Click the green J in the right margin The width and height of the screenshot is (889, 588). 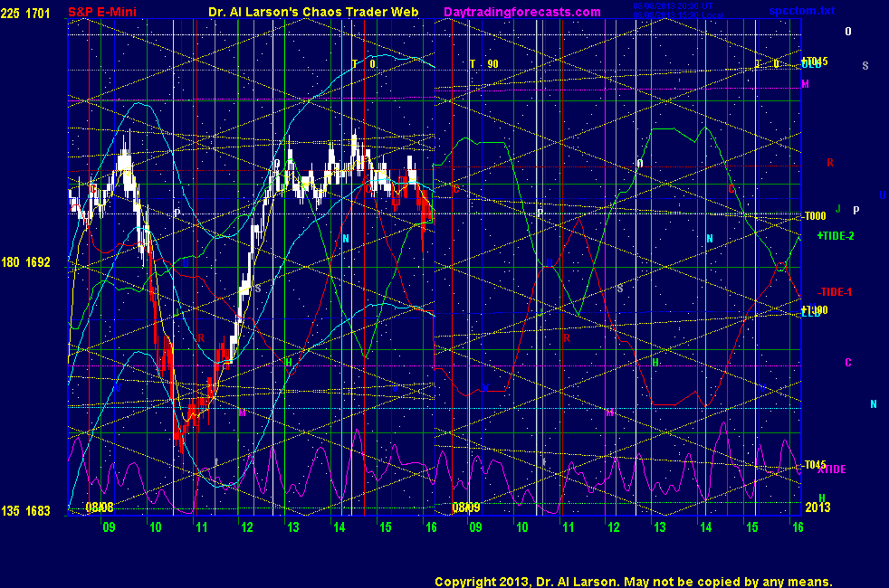click(838, 209)
